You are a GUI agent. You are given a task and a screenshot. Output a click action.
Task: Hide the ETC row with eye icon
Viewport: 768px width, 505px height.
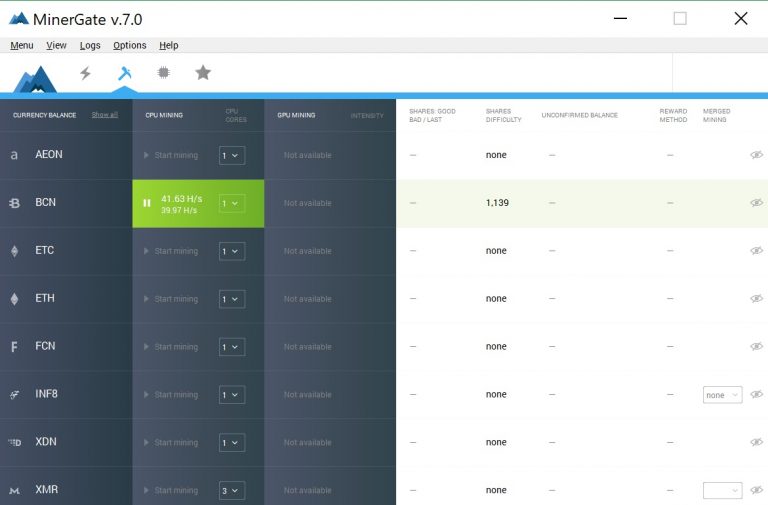coord(756,250)
